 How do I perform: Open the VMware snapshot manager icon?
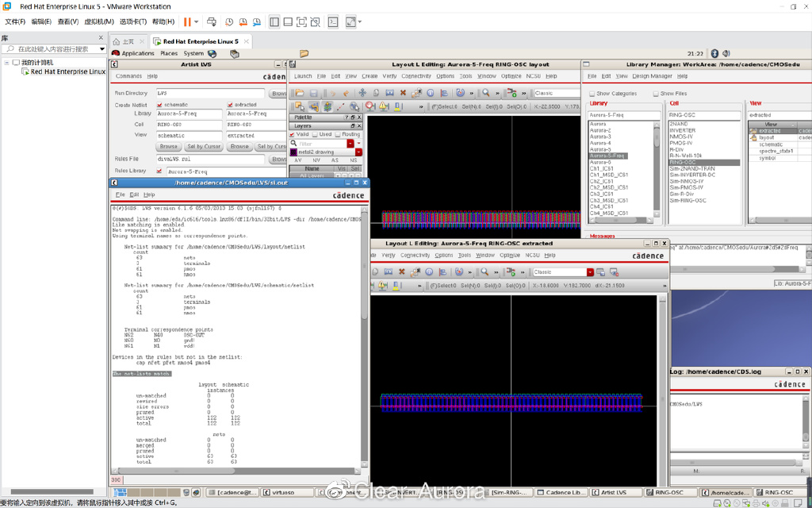coord(257,21)
